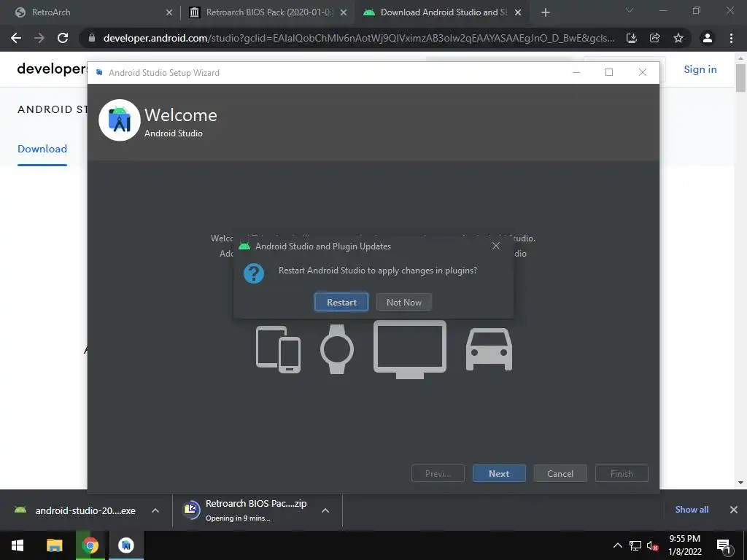
Task: Expand options for Retroarch BIOS Pack zip download
Action: tap(325, 510)
